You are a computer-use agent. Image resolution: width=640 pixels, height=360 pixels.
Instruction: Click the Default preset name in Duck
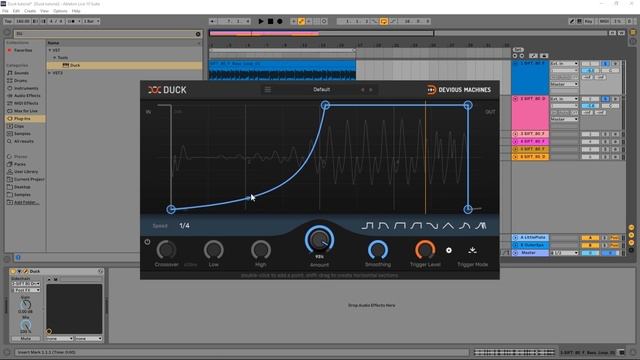pyautogui.click(x=322, y=89)
